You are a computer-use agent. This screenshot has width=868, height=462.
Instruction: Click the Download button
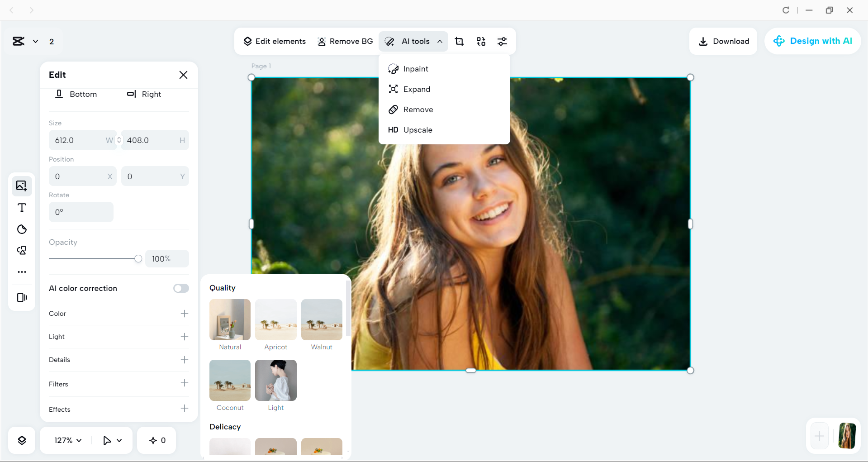[723, 41]
